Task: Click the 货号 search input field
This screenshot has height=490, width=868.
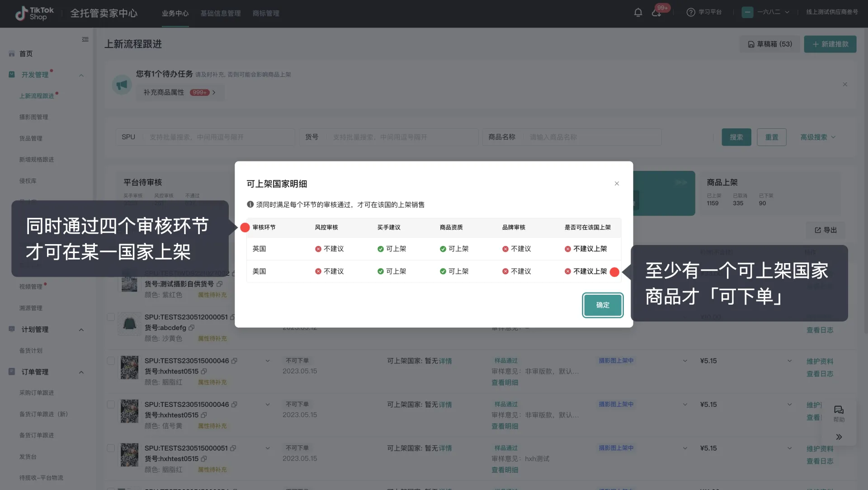Action: pos(389,137)
